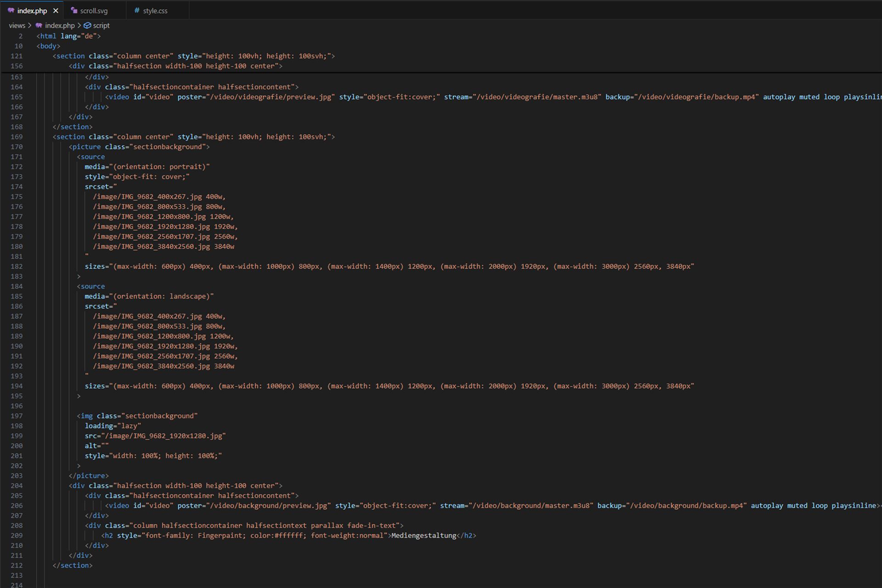Click the SVG file icon on scroll.svg tab
Image resolution: width=882 pixels, height=588 pixels.
pos(74,10)
